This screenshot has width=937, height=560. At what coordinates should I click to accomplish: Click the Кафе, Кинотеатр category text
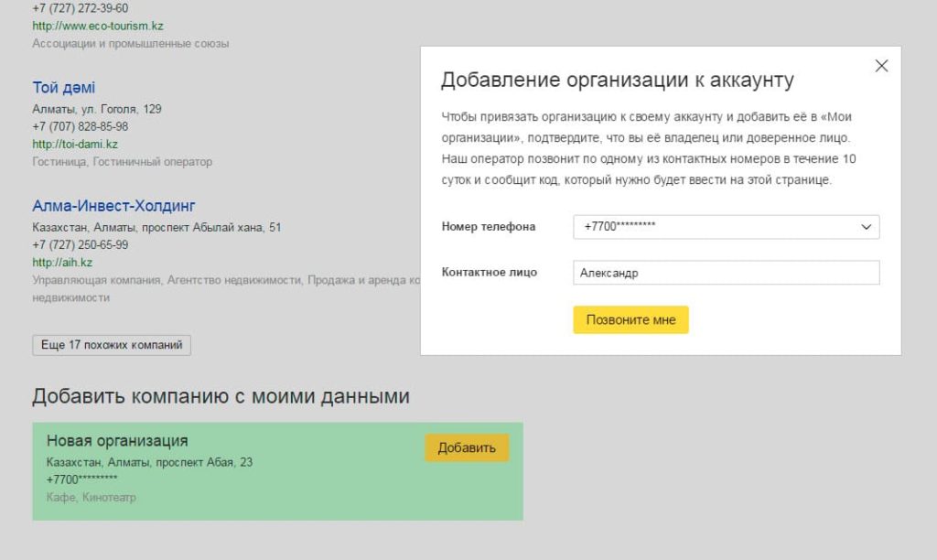pyautogui.click(x=92, y=497)
